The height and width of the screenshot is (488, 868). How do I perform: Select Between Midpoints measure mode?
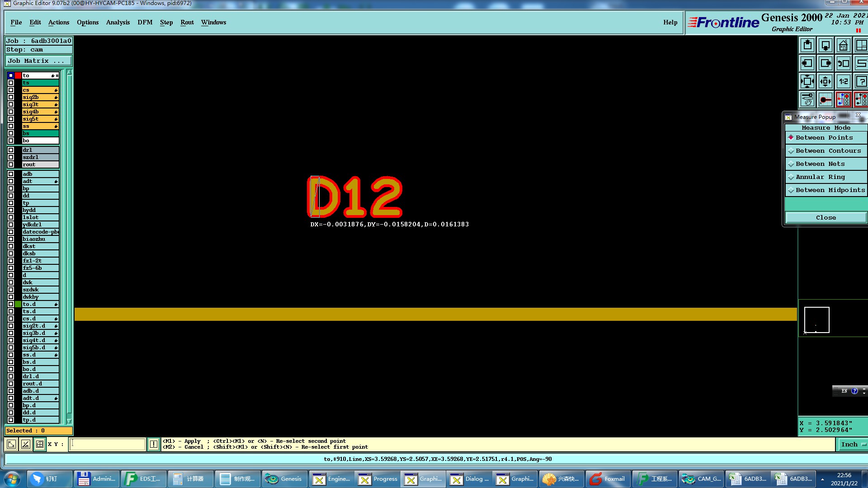point(826,190)
